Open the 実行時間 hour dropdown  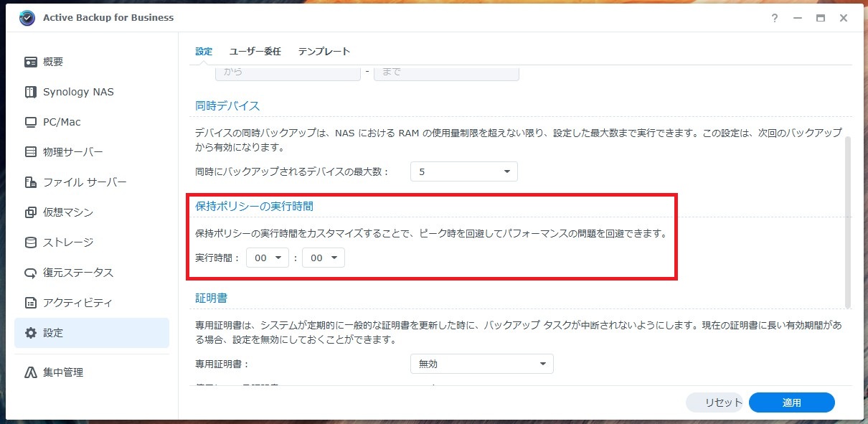268,258
